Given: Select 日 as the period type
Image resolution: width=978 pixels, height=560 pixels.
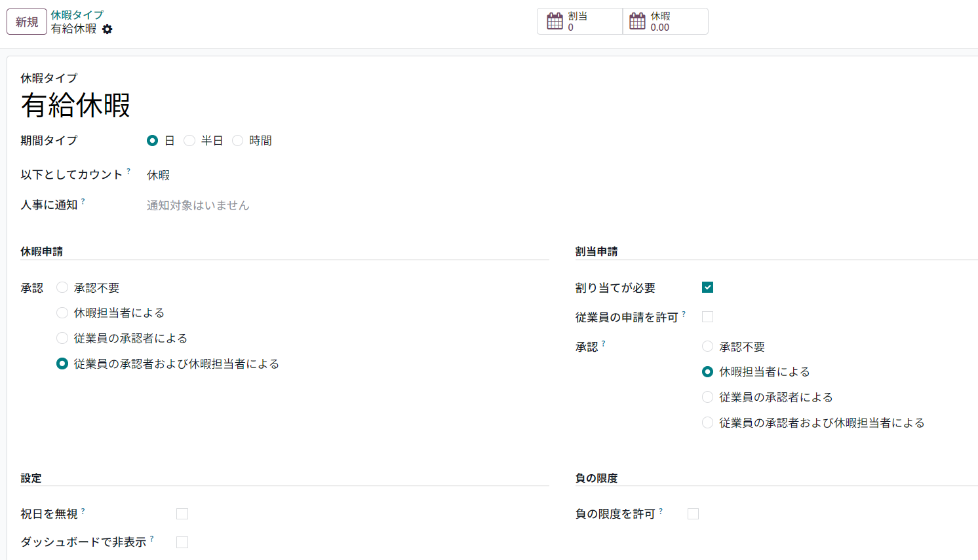Looking at the screenshot, I should point(153,141).
